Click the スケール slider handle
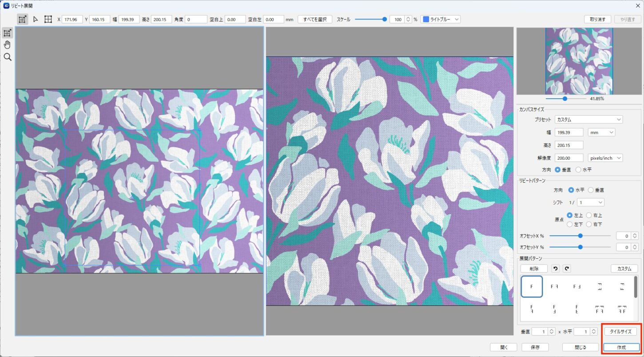 point(385,19)
